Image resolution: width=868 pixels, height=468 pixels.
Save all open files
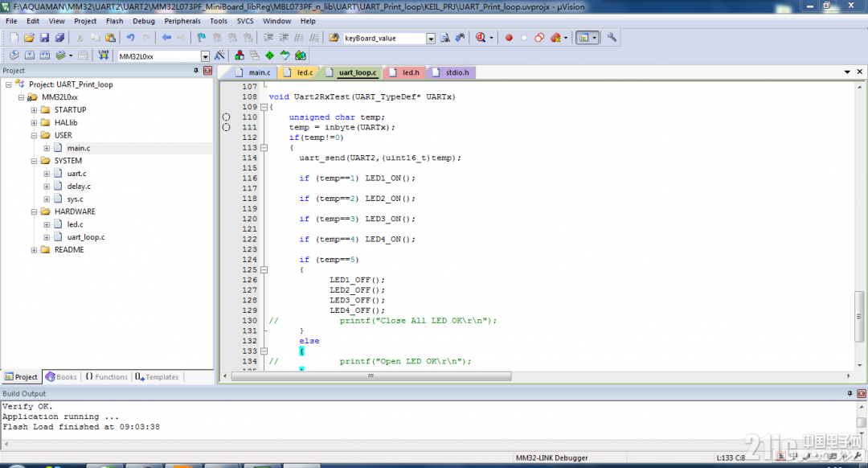click(59, 38)
